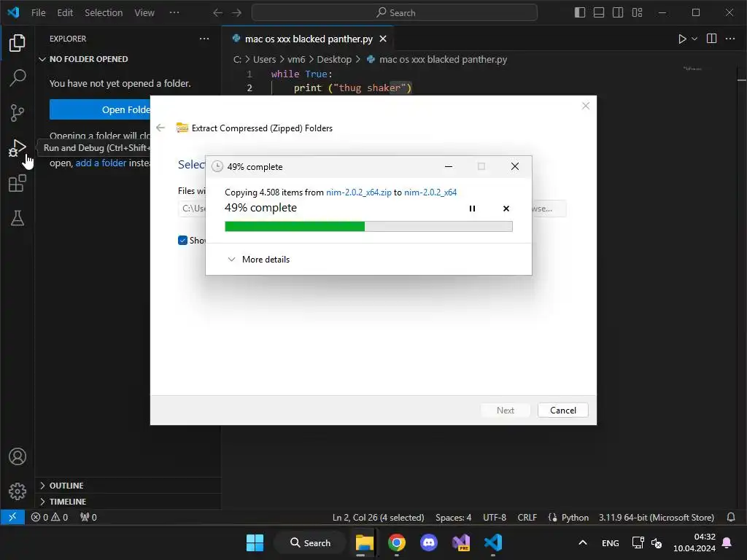Change encoding via UTF-8 status item
This screenshot has width=747, height=560.
[495, 517]
